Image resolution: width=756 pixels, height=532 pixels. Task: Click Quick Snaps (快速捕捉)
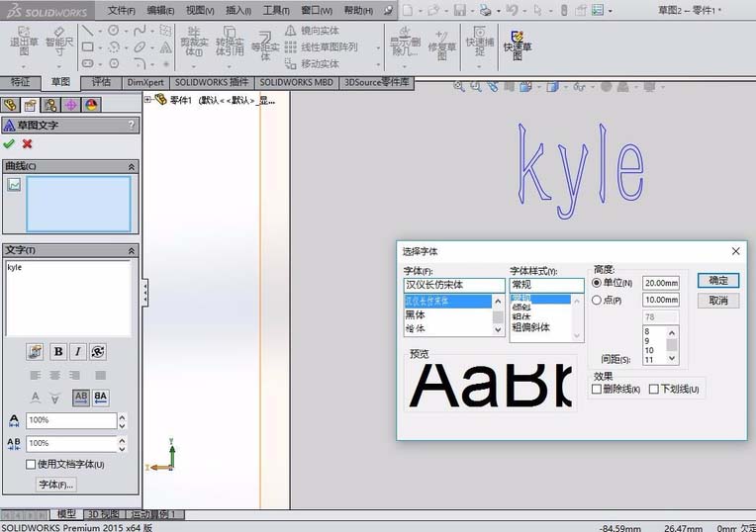point(480,42)
